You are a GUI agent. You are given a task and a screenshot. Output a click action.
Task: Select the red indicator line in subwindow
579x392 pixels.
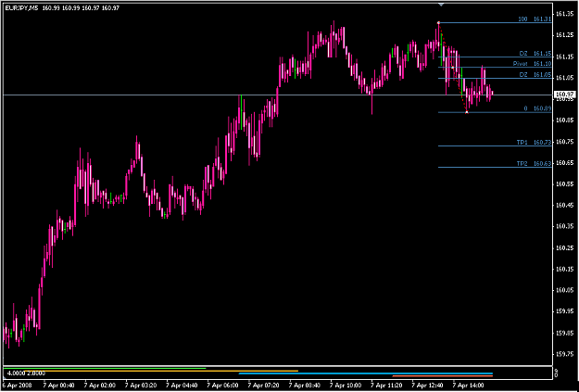click(x=443, y=376)
